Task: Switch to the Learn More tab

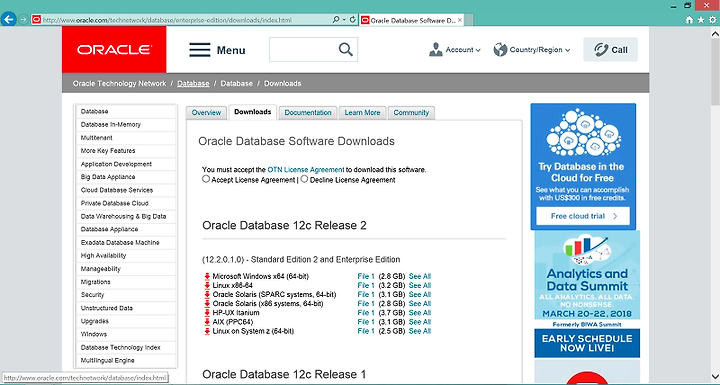Action: [362, 113]
